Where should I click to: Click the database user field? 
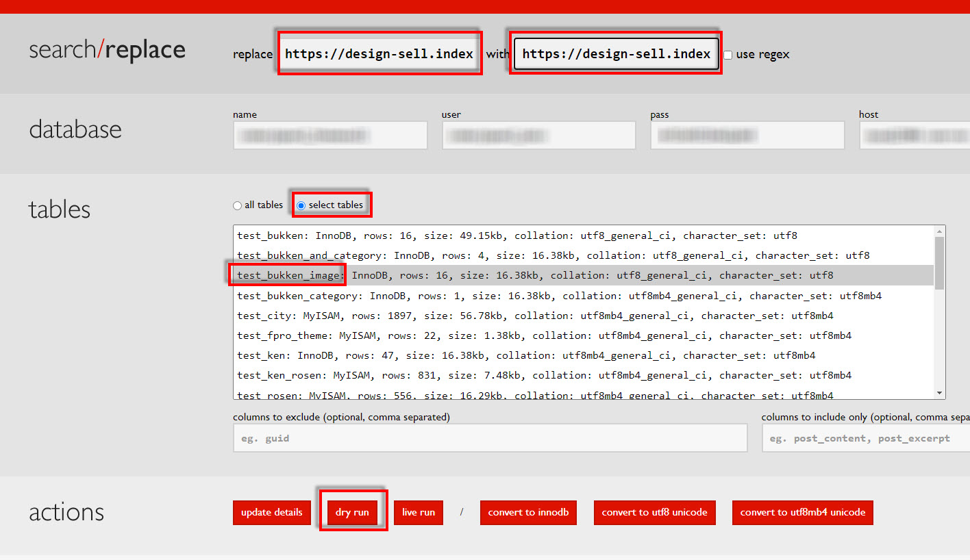tap(538, 136)
